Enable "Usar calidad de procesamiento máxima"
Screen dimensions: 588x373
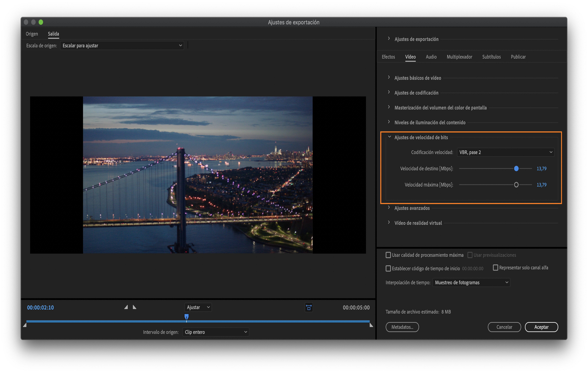pyautogui.click(x=388, y=255)
